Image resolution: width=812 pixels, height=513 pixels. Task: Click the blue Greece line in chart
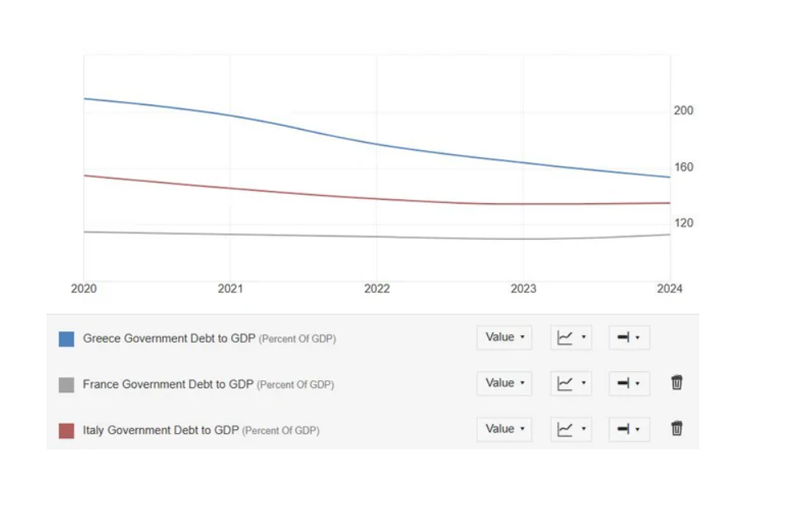(x=376, y=144)
